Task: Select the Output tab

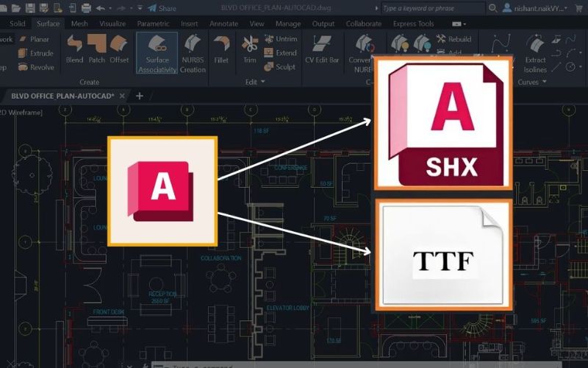Action: point(323,24)
